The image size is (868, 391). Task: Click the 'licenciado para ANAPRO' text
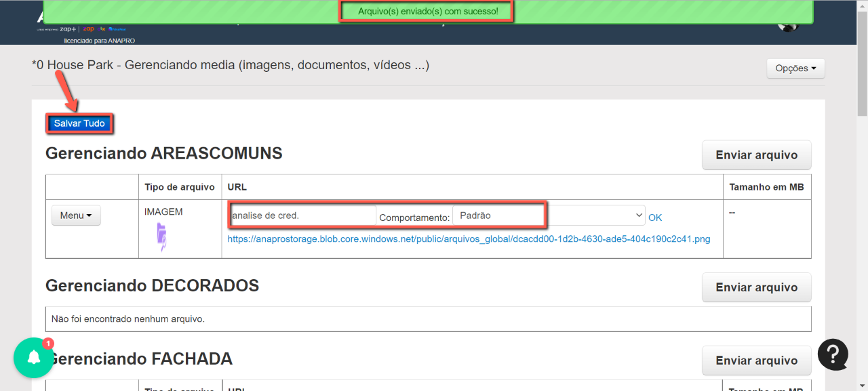(99, 41)
